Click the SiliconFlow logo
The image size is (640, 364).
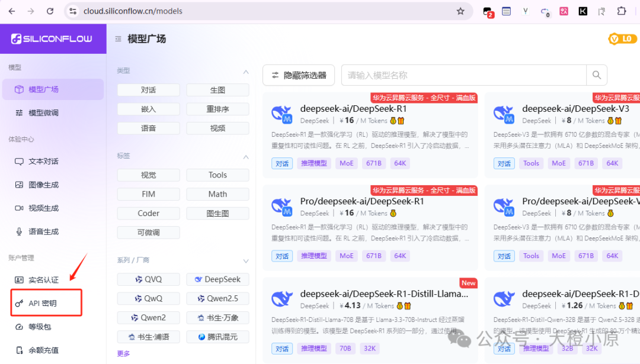click(x=52, y=38)
